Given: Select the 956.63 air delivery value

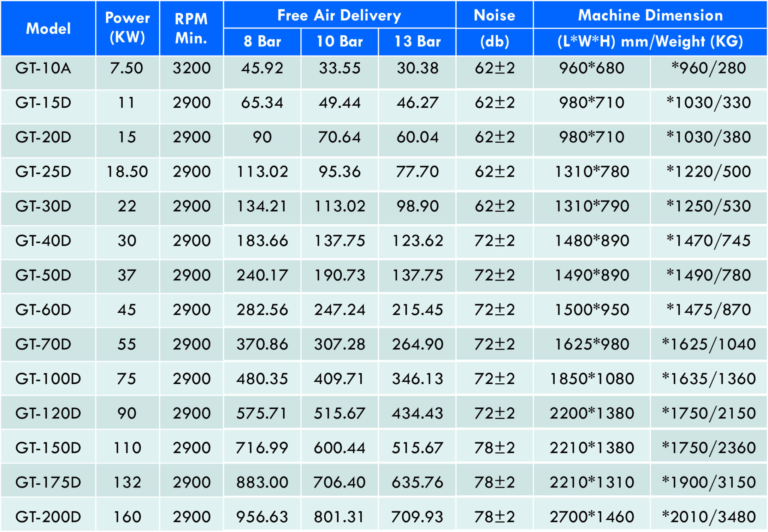Looking at the screenshot, I should [x=262, y=517].
